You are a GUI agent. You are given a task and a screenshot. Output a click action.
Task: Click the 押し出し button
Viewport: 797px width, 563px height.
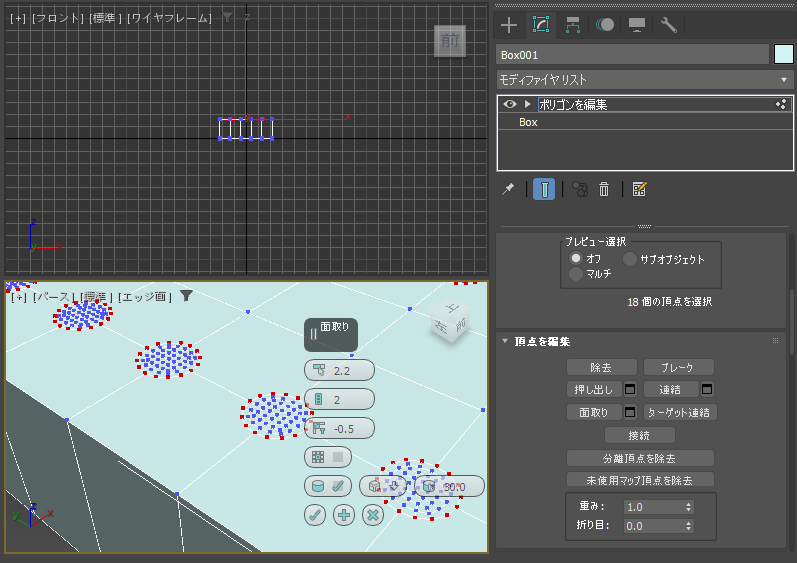[594, 389]
